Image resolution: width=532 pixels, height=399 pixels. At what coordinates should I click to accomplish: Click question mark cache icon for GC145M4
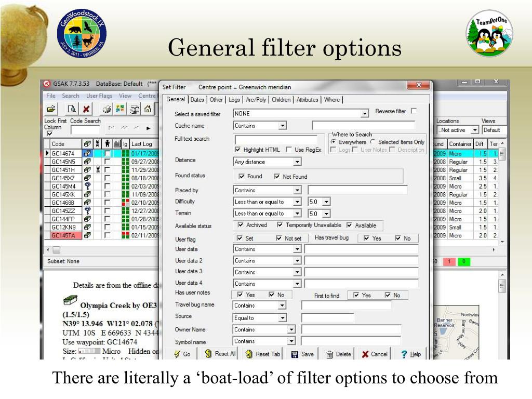coord(87,186)
